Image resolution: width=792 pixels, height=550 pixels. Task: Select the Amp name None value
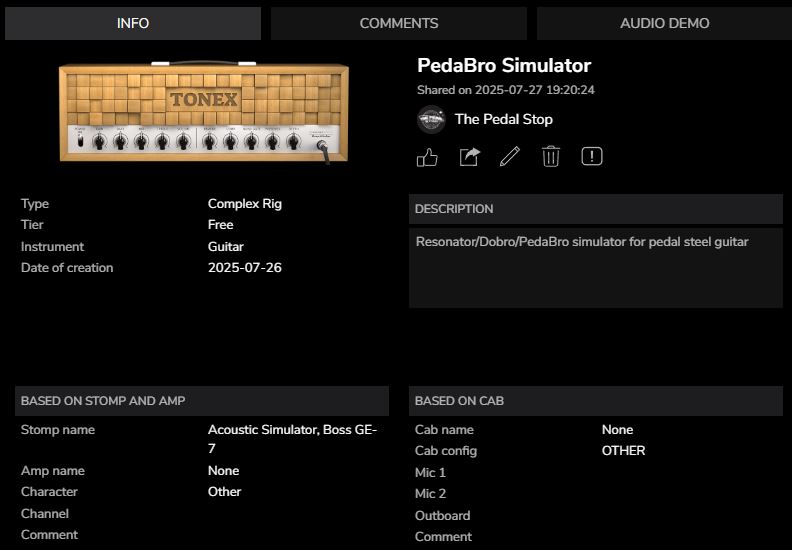point(223,471)
